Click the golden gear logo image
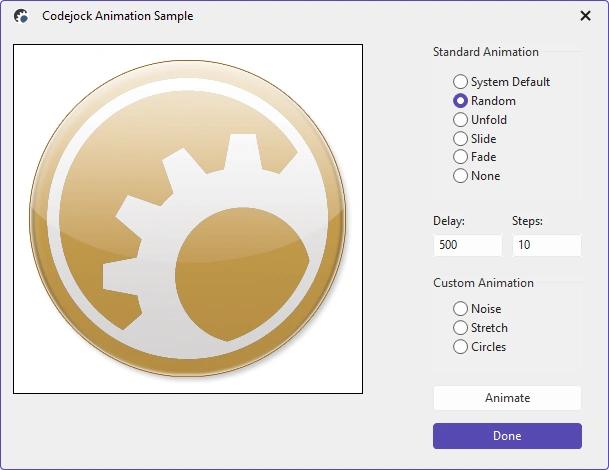Screen dimensions: 609x470 (x=188, y=219)
